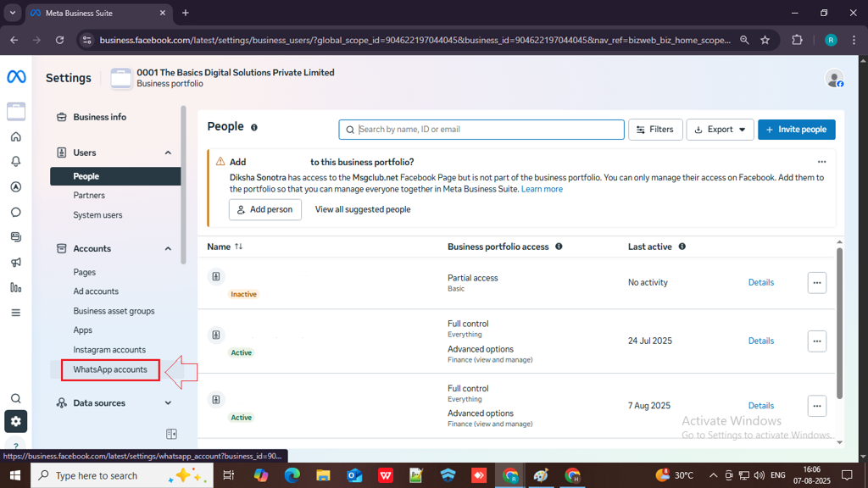Open Chrome extensions puzzle icon
The height and width of the screenshot is (488, 868).
(x=797, y=40)
